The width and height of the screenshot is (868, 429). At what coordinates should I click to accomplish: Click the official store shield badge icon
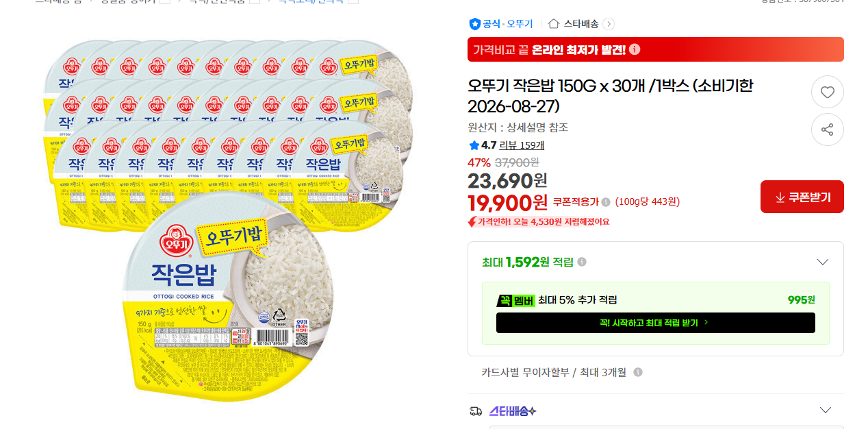(474, 24)
